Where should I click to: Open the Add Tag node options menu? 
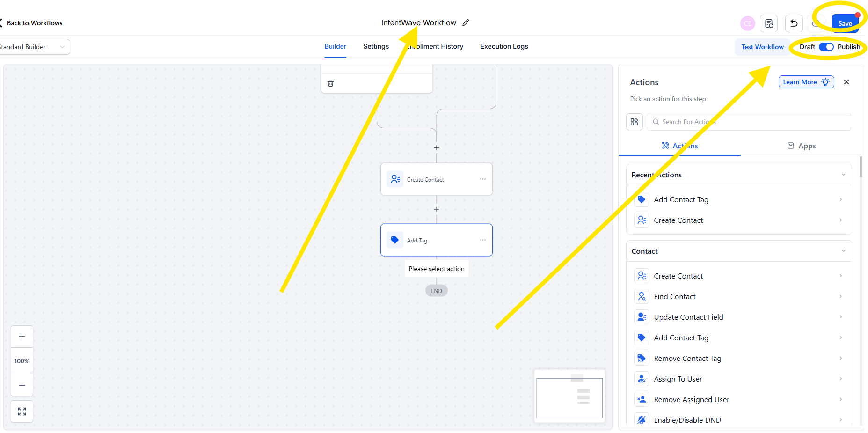click(x=482, y=240)
